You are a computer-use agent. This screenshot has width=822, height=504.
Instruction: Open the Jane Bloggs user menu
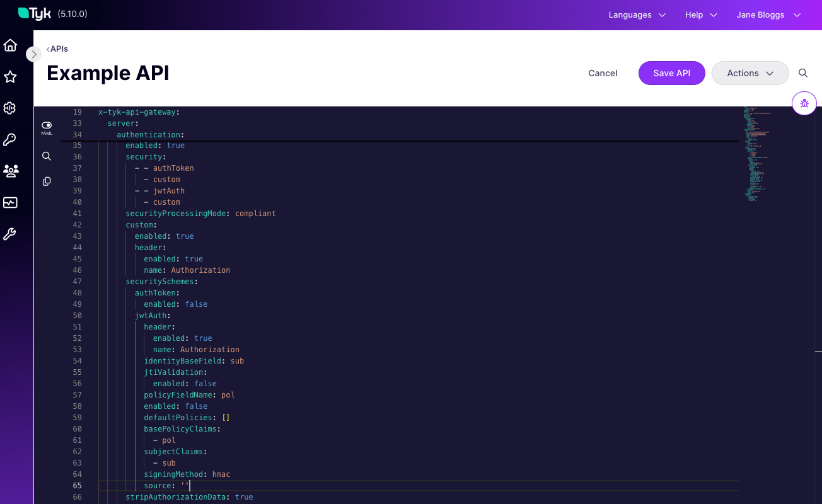768,15
